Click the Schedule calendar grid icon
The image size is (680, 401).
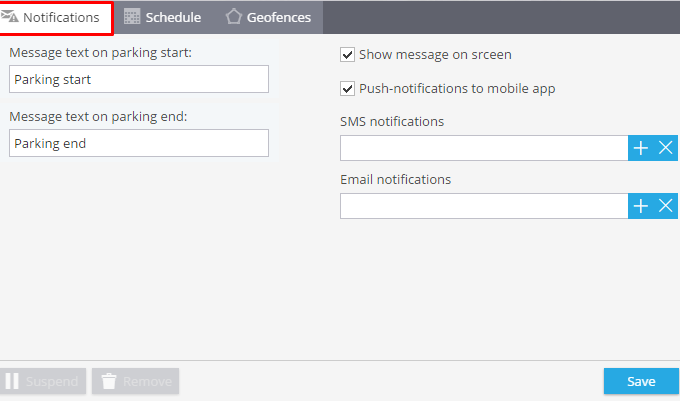point(132,17)
